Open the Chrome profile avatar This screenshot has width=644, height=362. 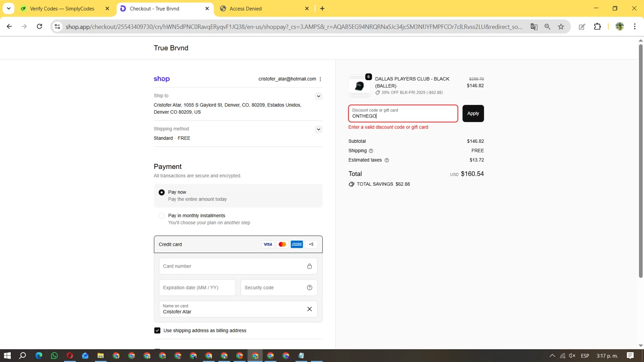[620, 27]
